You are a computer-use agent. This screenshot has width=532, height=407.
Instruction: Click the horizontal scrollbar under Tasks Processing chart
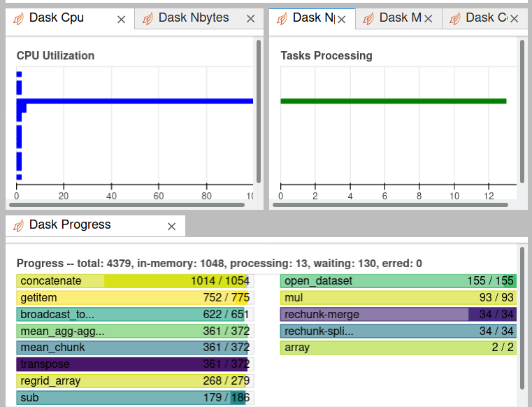tap(391, 205)
